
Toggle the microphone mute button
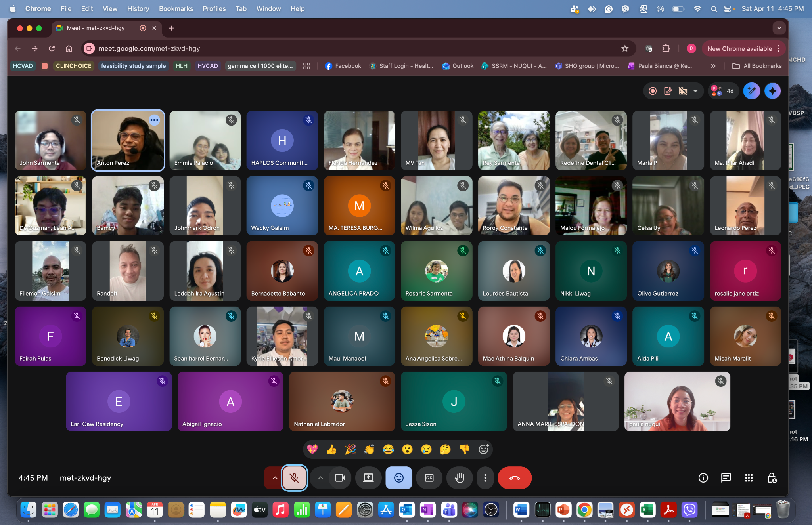click(294, 478)
